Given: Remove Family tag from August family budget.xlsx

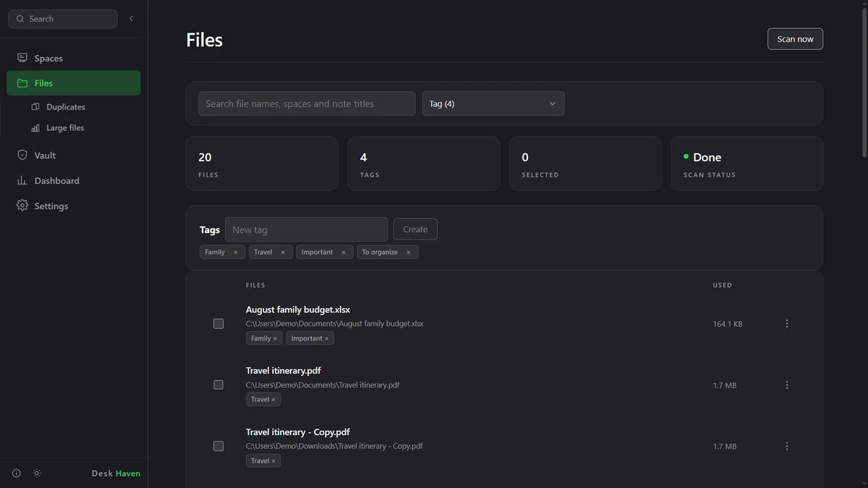Looking at the screenshot, I should tap(275, 338).
